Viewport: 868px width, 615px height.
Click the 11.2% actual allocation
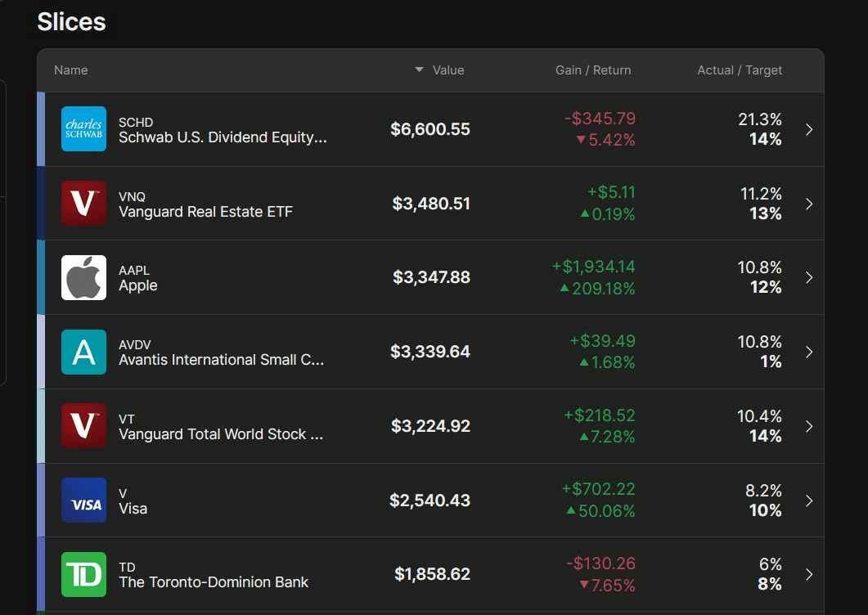coord(761,194)
